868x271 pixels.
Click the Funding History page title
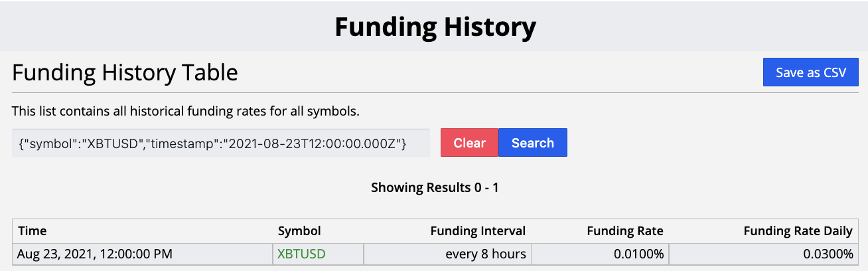coord(435,27)
